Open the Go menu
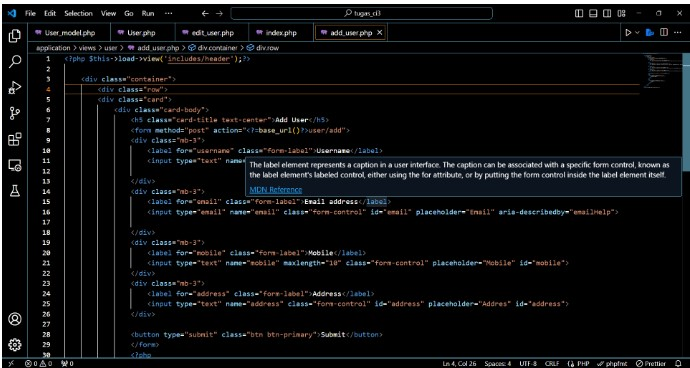 (128, 14)
